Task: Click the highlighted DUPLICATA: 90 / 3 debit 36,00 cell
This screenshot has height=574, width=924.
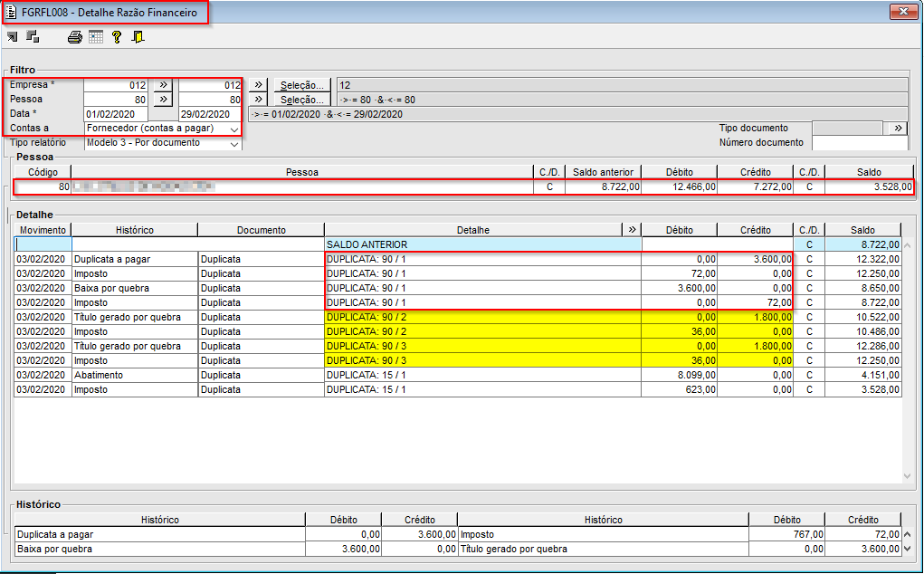Action: [680, 360]
